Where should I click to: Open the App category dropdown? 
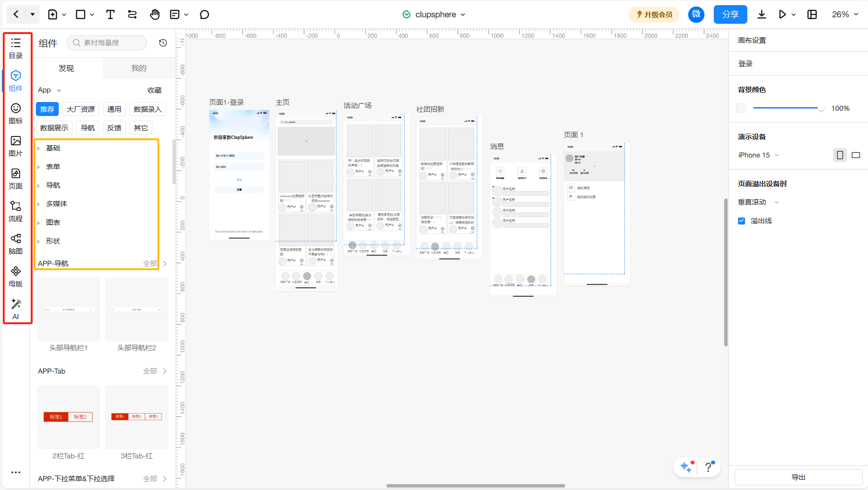pos(49,90)
